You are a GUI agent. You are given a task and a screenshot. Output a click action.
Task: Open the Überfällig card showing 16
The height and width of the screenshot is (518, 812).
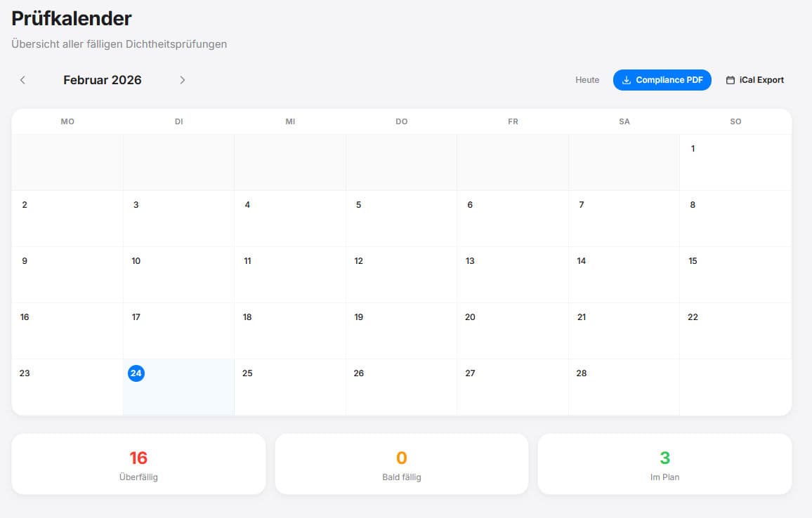(138, 464)
